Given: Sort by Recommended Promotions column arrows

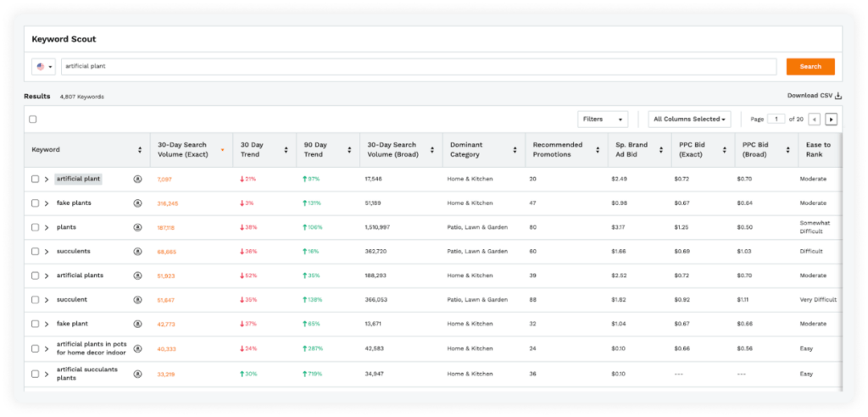Looking at the screenshot, I should [598, 149].
